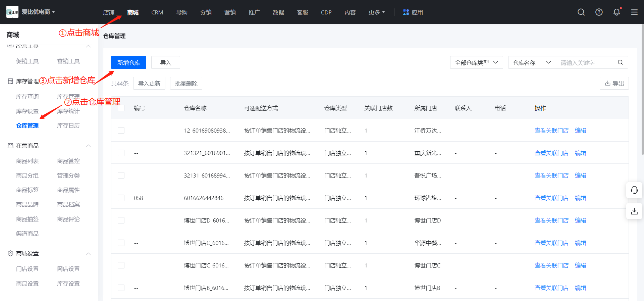Check the row belonging to 华源中餐 store
The width and height of the screenshot is (644, 301).
pyautogui.click(x=121, y=243)
